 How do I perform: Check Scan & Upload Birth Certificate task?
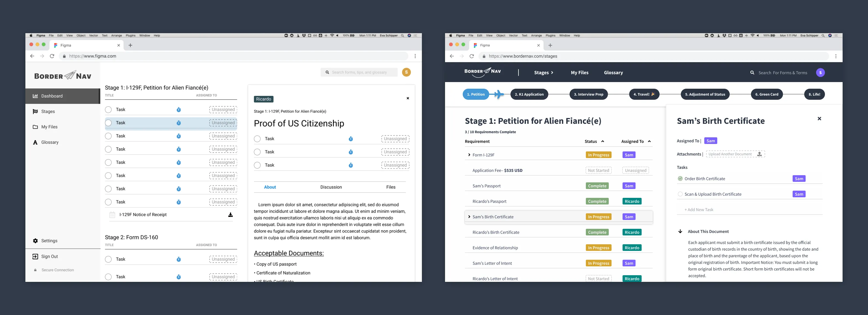click(x=680, y=194)
